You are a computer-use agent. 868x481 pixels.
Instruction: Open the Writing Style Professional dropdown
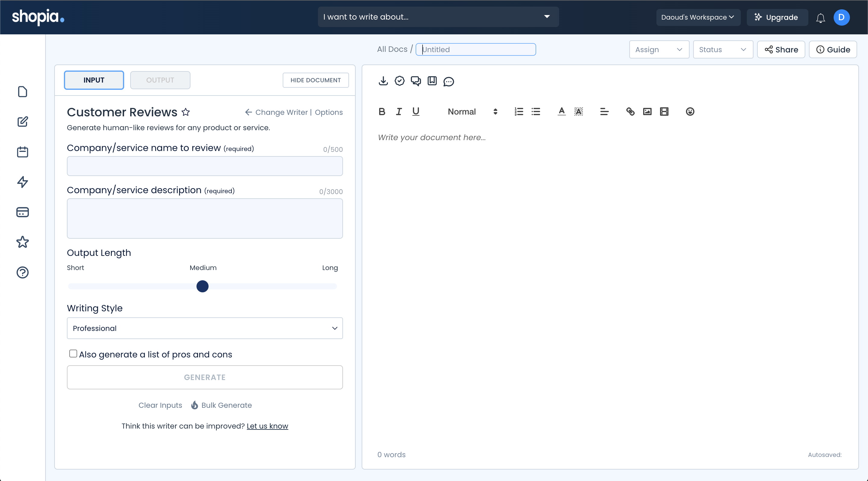205,328
